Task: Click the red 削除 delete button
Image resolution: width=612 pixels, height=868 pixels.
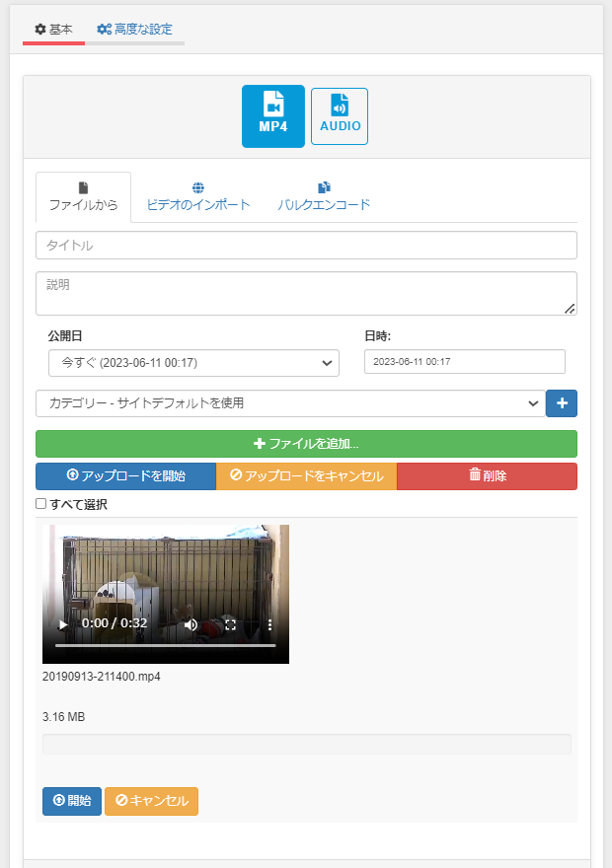Action: point(488,476)
